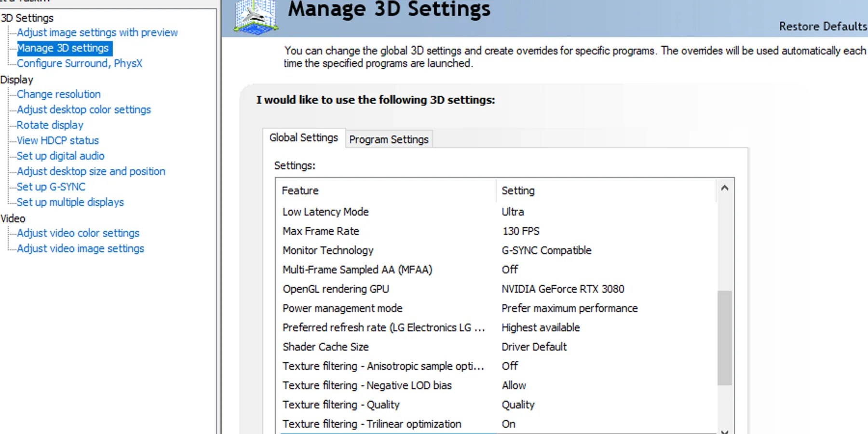Select Low Latency Mode Ultra setting
Screen dimensions: 868x434
[x=513, y=212]
